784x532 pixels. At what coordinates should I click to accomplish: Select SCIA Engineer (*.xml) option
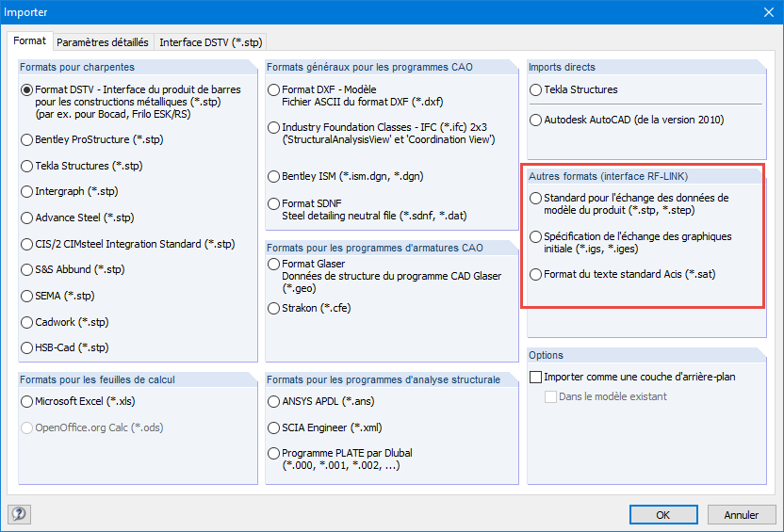click(x=274, y=427)
